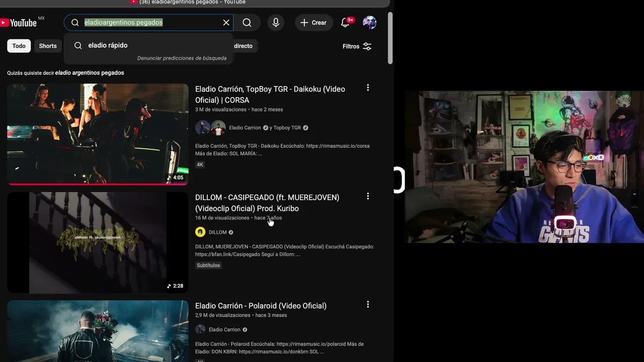Viewport: 644px width, 362px height.
Task: Open the 'DILLOM - CASIPEGADO' video title
Action: [x=267, y=203]
